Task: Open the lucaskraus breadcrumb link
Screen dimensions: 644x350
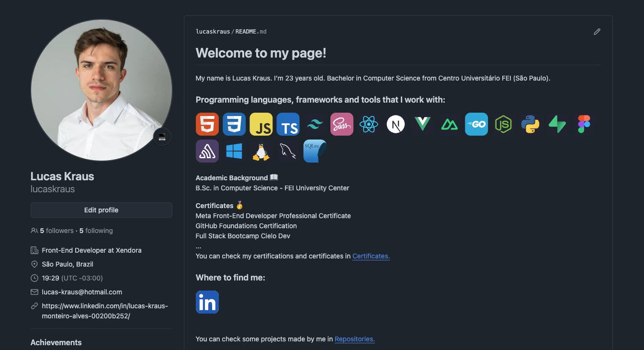Action: coord(212,31)
